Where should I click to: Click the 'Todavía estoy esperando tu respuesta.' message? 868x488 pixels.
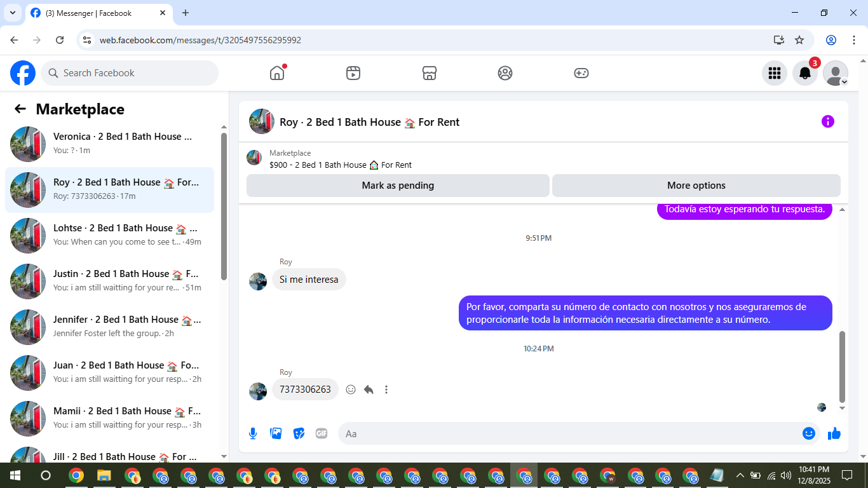745,210
